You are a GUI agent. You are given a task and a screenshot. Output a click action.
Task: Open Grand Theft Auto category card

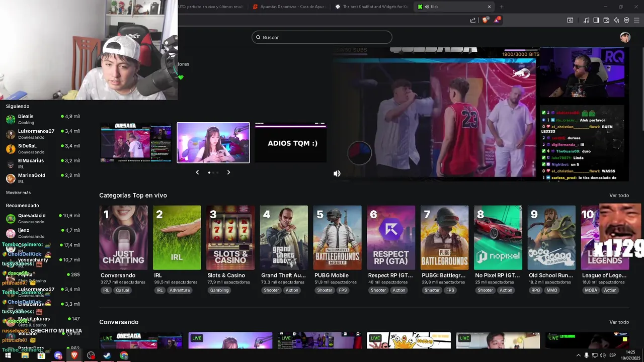(284, 237)
